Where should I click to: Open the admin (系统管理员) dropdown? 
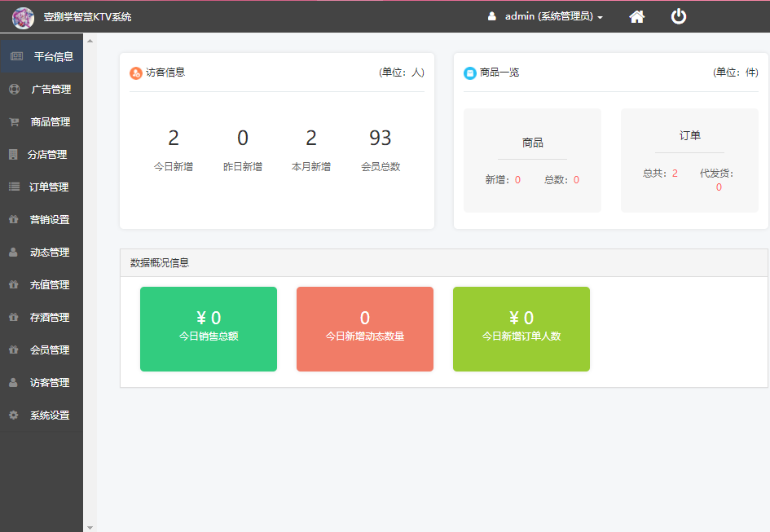(x=553, y=16)
